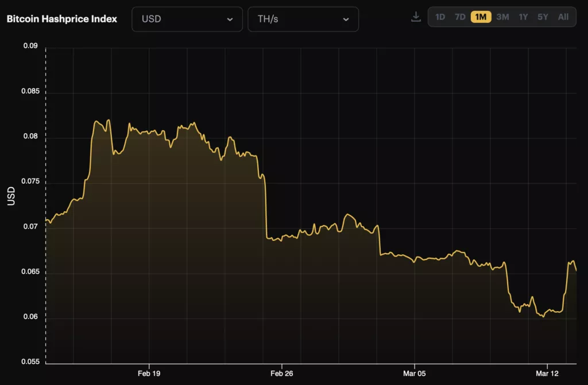Open the USD currency dropdown

tap(187, 19)
